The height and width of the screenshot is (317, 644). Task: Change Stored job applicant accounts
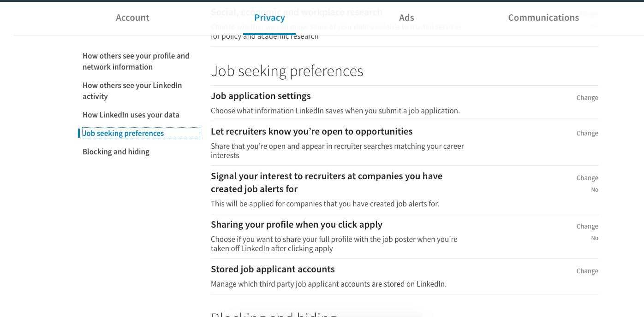point(587,271)
